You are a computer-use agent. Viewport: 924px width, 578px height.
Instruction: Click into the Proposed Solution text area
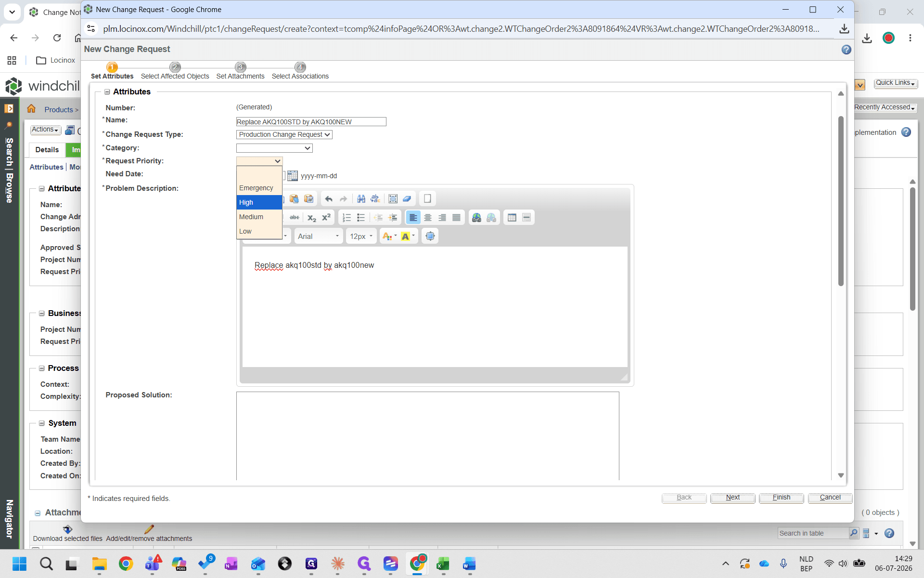427,436
